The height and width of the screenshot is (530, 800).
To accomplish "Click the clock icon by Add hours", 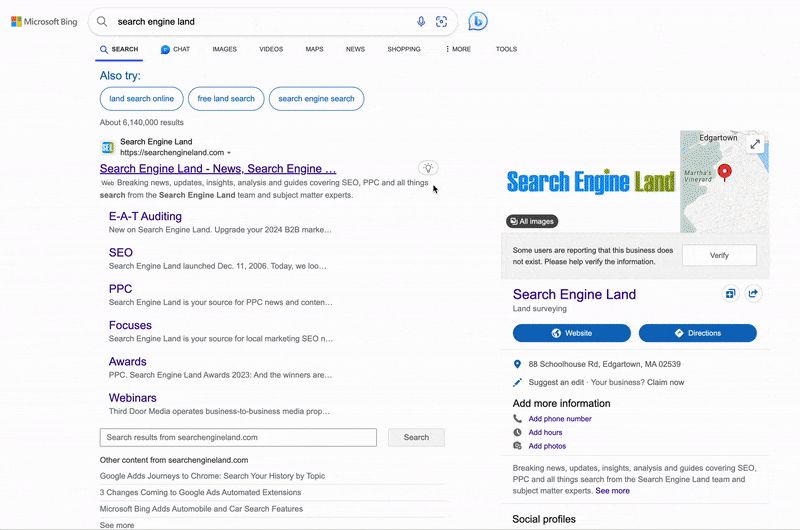I will (x=517, y=432).
